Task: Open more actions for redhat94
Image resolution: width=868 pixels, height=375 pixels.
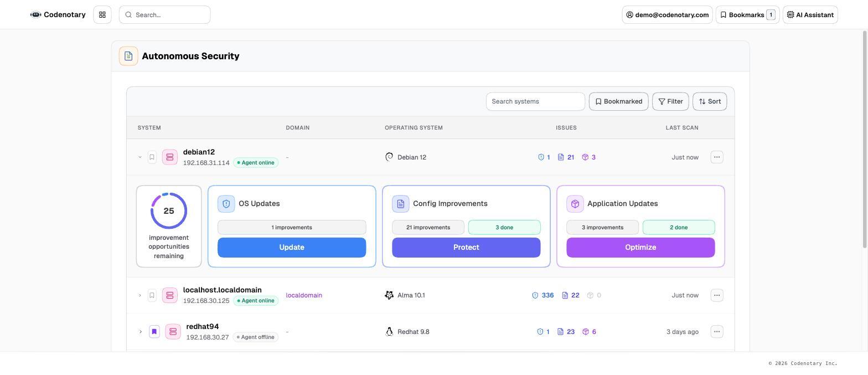Action: pos(717,332)
